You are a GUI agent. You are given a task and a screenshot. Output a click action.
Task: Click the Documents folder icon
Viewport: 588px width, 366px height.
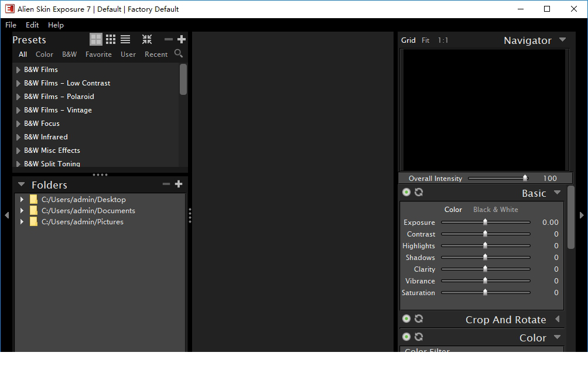[x=33, y=210]
